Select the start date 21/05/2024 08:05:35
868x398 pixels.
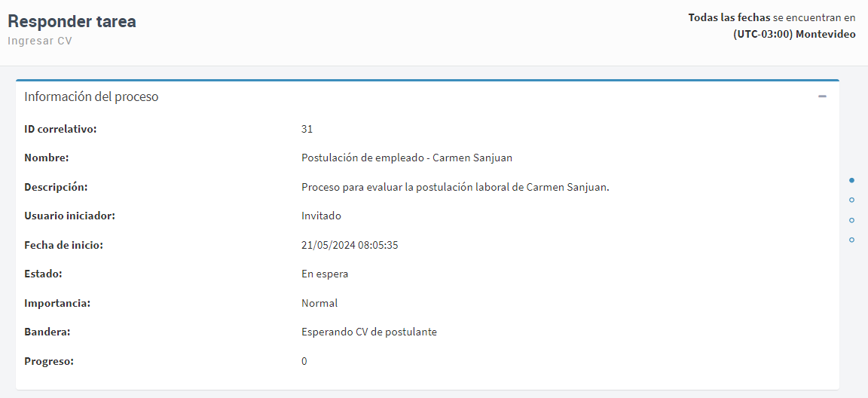point(350,245)
